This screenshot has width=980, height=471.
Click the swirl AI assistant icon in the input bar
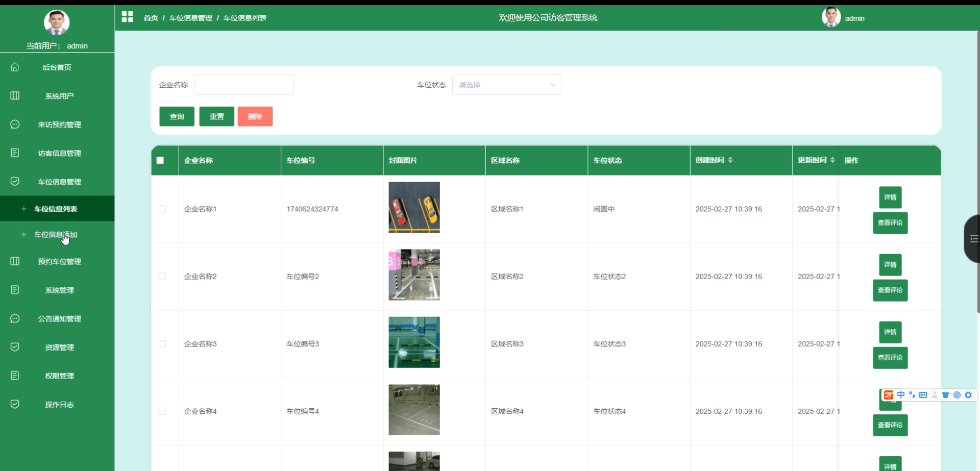coord(957,395)
